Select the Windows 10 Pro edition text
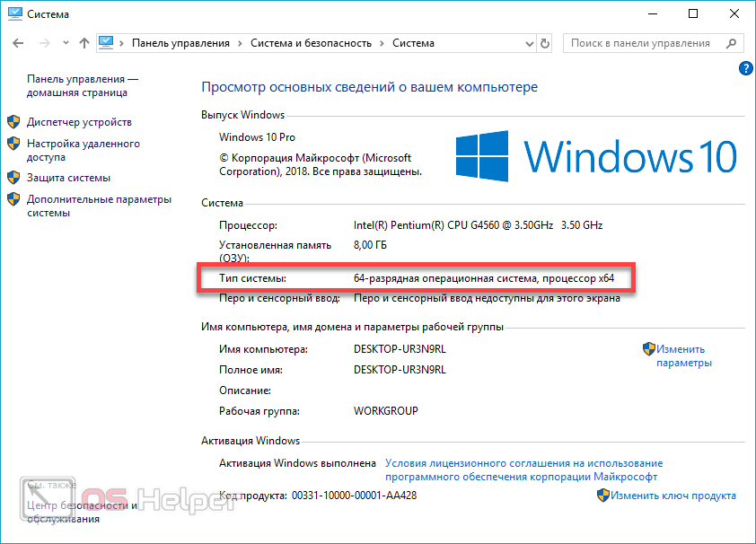 pos(257,137)
